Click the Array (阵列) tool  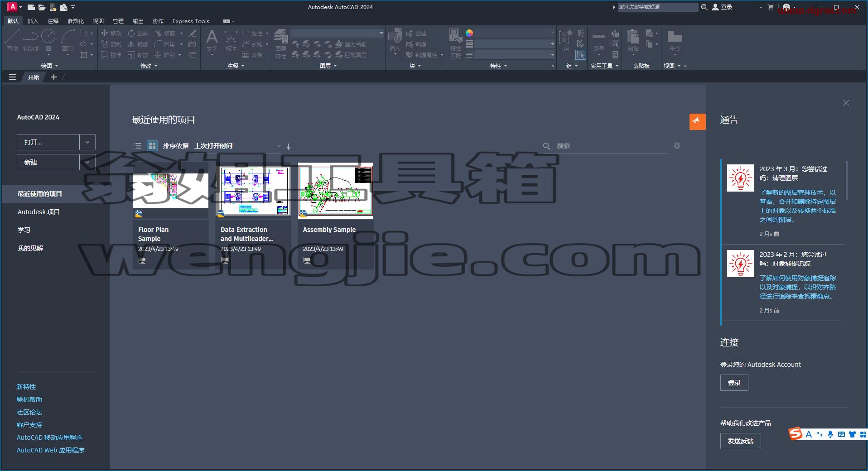[x=165, y=55]
